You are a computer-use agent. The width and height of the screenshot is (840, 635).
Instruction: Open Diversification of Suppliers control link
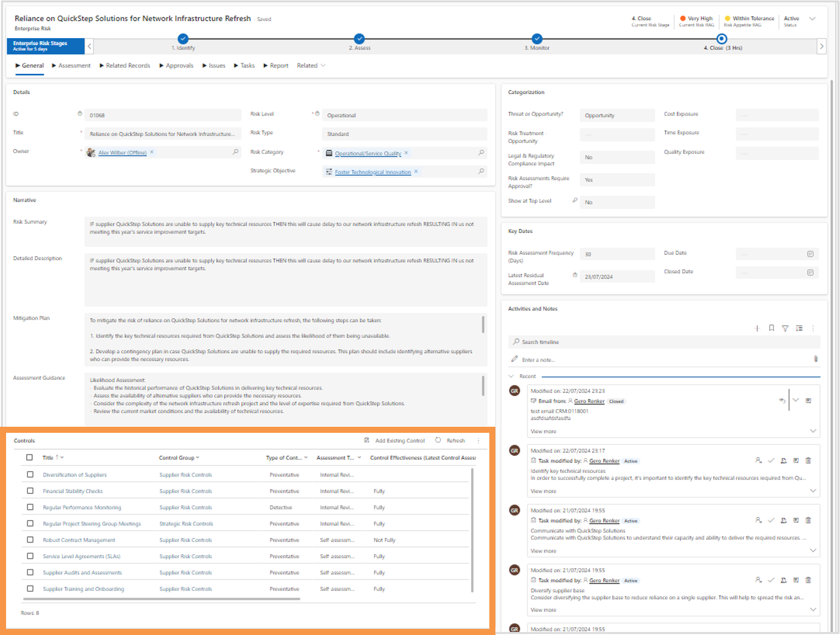74,475
